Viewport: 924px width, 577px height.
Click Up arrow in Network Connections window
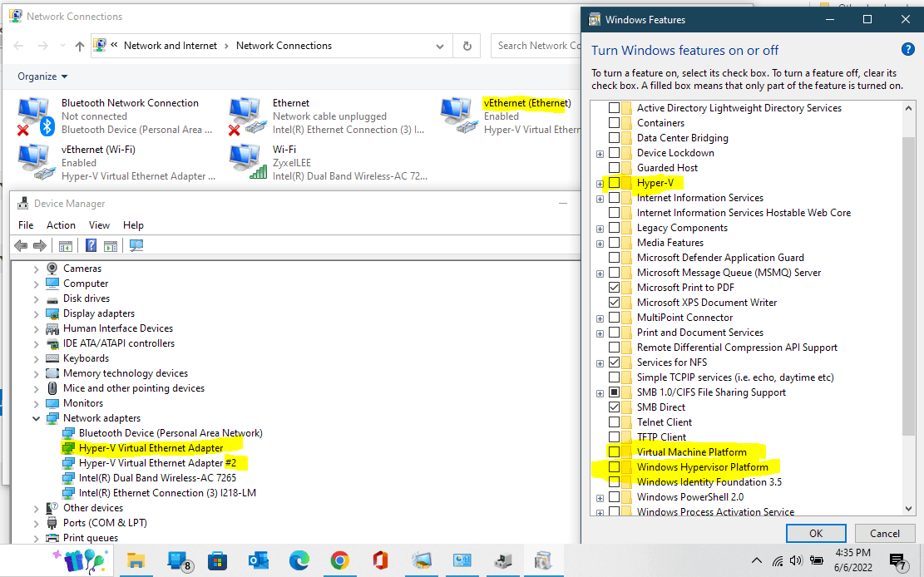coord(80,46)
